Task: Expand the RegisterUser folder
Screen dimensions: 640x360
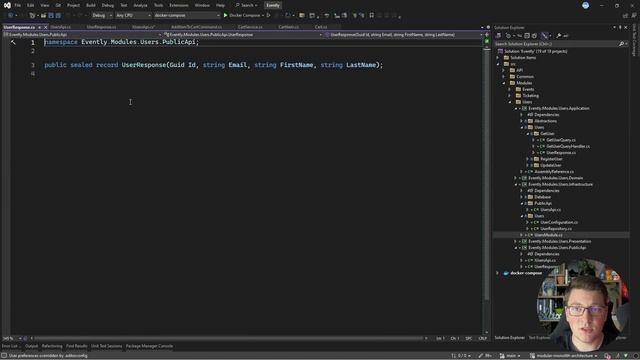Action: click(x=528, y=159)
